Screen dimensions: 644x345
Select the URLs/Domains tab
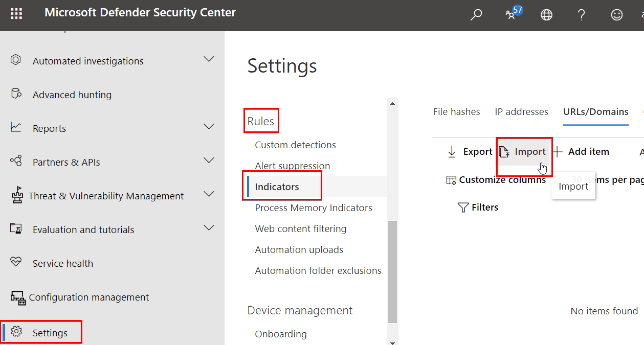[x=596, y=111]
